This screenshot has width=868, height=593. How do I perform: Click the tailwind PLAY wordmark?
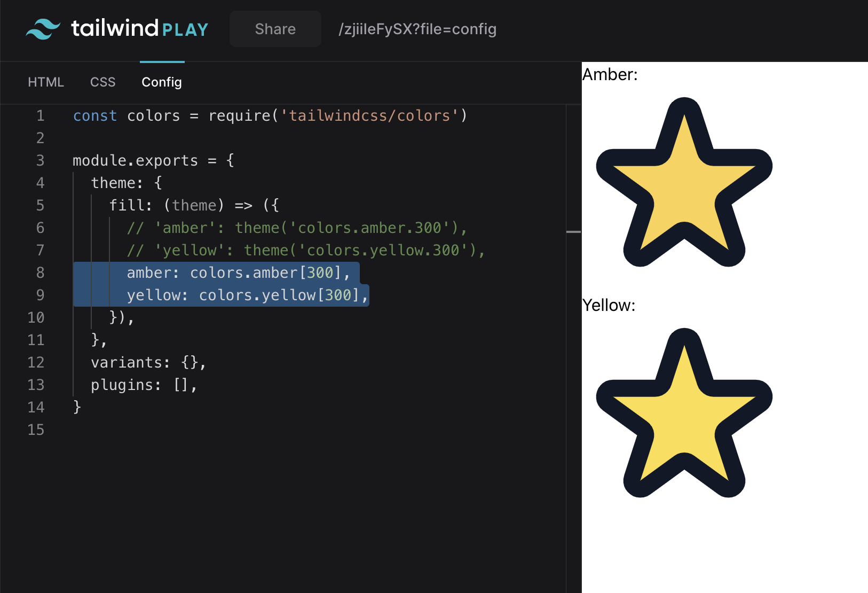pos(139,29)
